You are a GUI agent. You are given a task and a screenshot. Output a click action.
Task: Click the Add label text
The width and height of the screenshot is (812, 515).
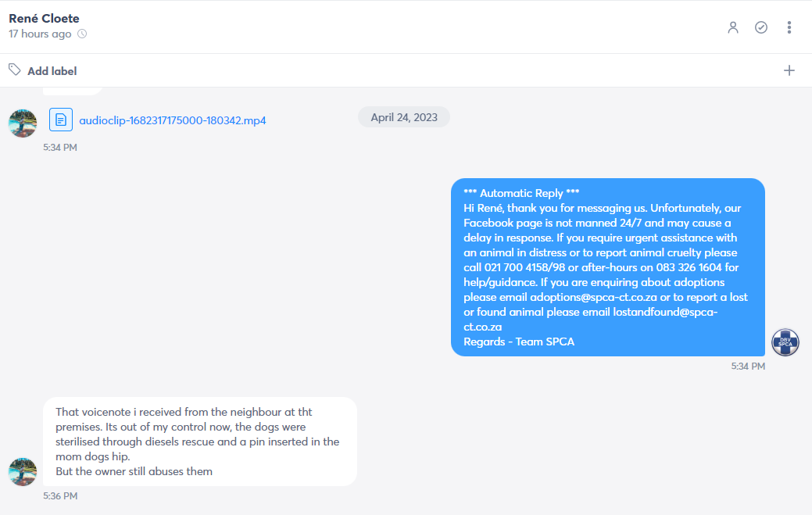click(x=52, y=71)
